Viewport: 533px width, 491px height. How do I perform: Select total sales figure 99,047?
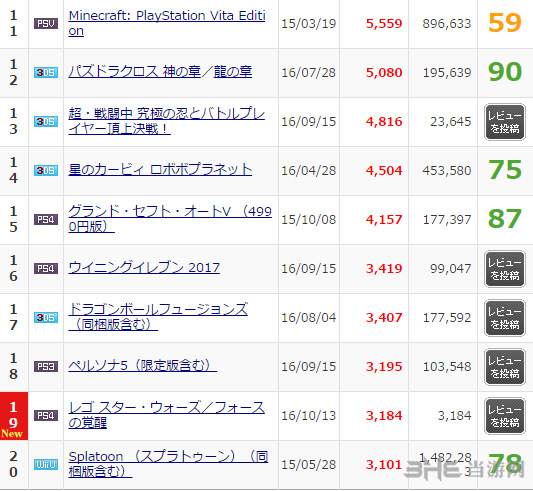tap(451, 268)
